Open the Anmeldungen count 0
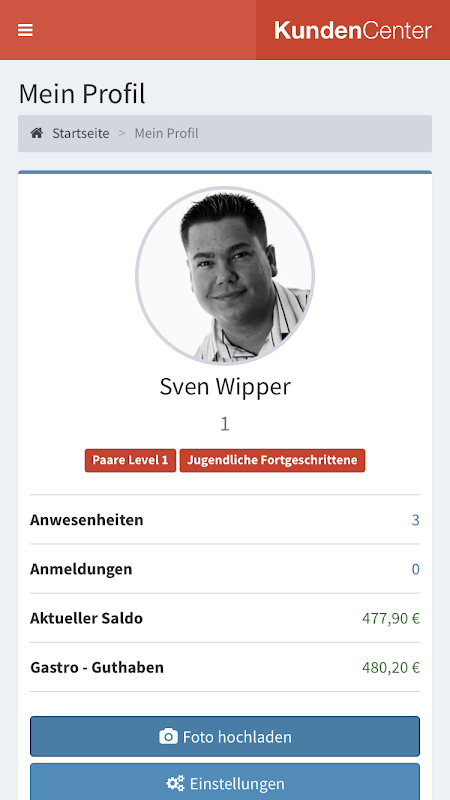The width and height of the screenshot is (450, 800). click(416, 569)
